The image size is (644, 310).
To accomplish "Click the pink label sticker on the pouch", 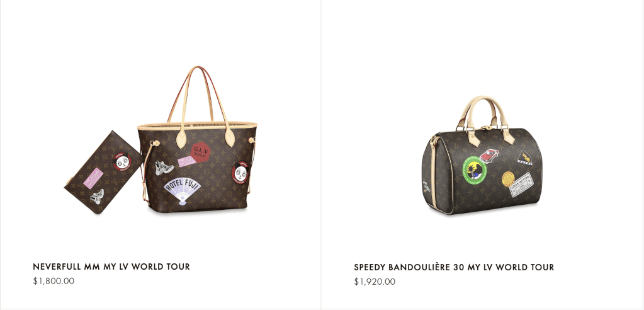I will click(93, 177).
